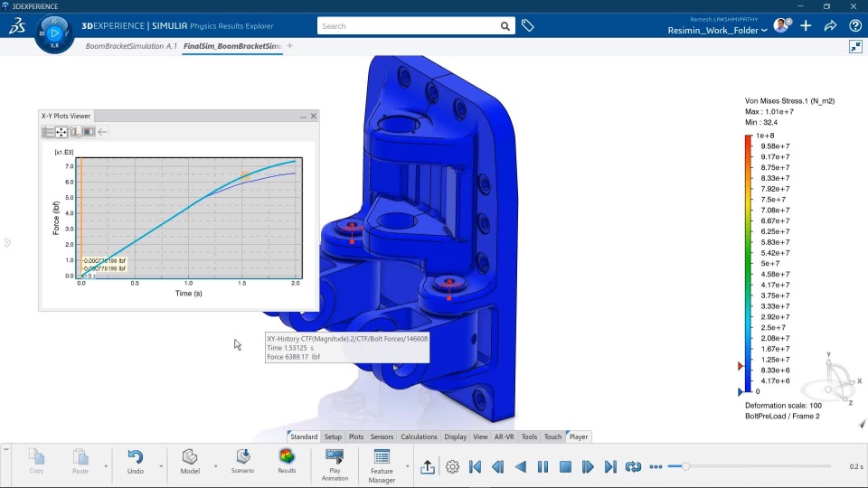Click the back arrow in X-Y Plots Viewer
Image resolution: width=868 pixels, height=488 pixels.
pyautogui.click(x=102, y=132)
